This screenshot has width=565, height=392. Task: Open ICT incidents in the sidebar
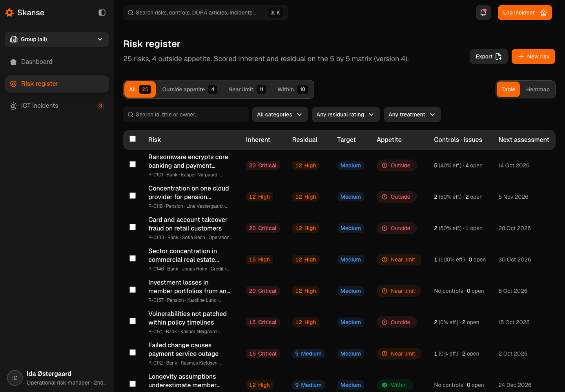tap(57, 106)
